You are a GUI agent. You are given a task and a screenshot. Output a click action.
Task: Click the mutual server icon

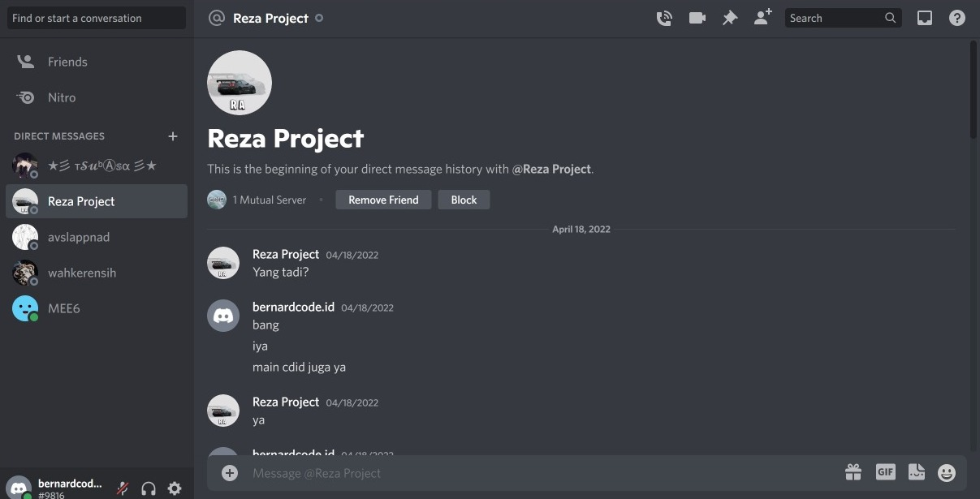pos(217,200)
